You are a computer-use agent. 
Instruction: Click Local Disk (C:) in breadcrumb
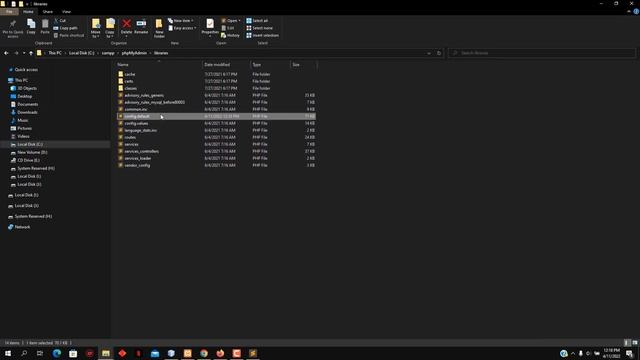point(81,53)
